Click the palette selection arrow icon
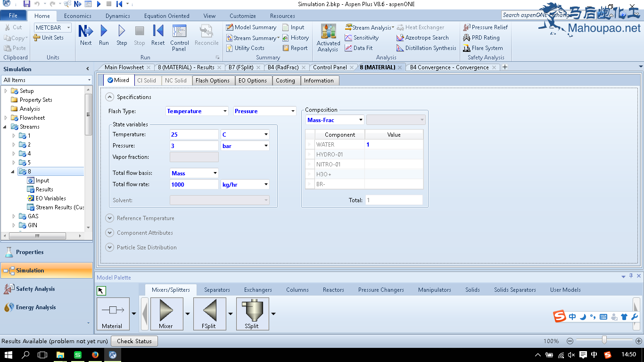This screenshot has height=362, width=644. pyautogui.click(x=101, y=291)
